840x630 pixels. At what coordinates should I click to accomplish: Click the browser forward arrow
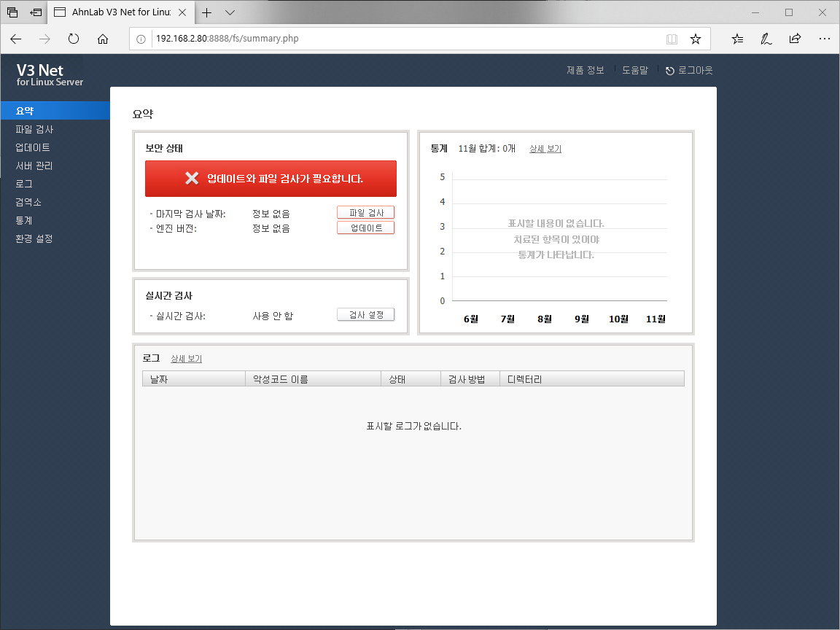45,39
